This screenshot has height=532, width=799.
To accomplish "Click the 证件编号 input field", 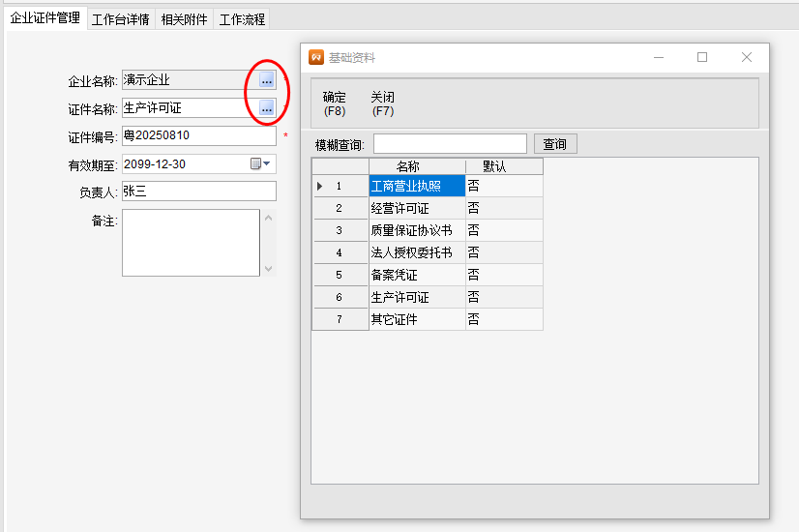I will (199, 136).
